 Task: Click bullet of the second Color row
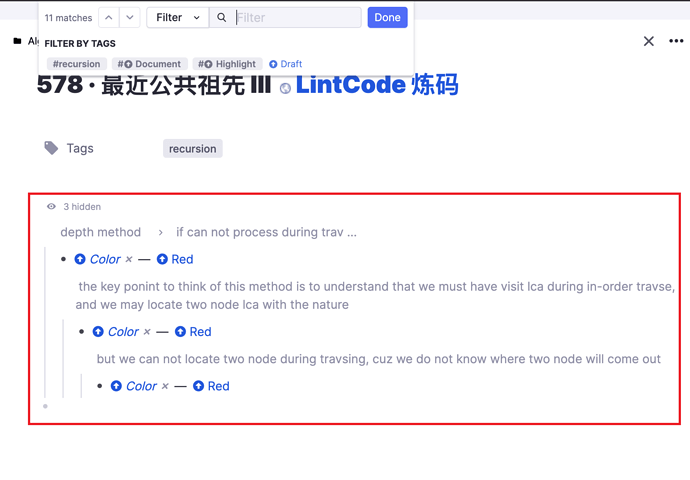(81, 332)
